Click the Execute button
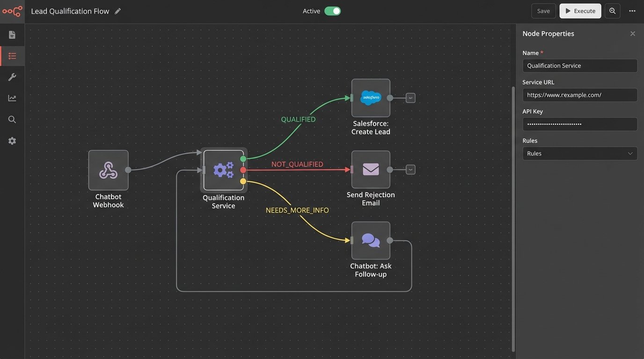644x359 pixels. [580, 11]
